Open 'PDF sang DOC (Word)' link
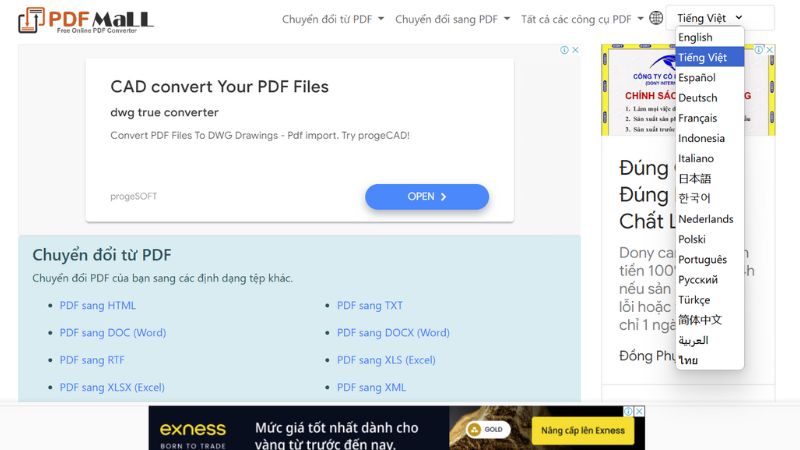The height and width of the screenshot is (450, 800). [113, 333]
